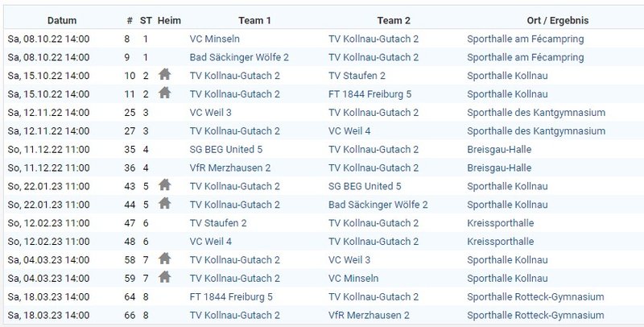Click home icon for match number 11

coord(165,93)
